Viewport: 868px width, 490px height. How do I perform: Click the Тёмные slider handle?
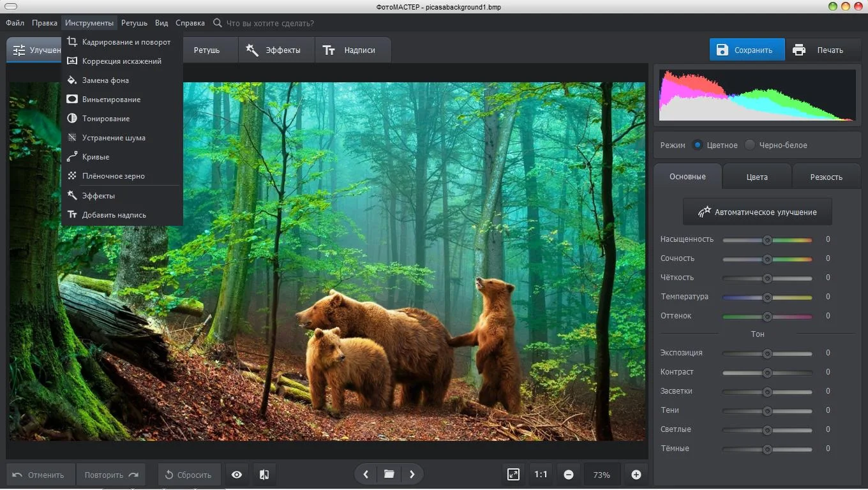pos(767,449)
